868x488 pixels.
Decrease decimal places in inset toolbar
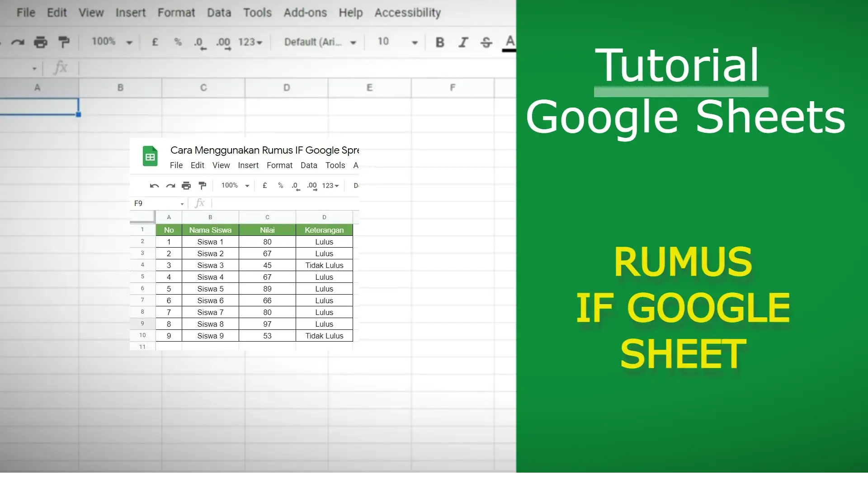[296, 186]
